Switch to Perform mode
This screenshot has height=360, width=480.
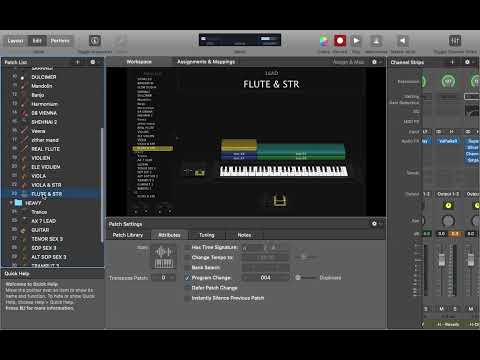point(60,41)
